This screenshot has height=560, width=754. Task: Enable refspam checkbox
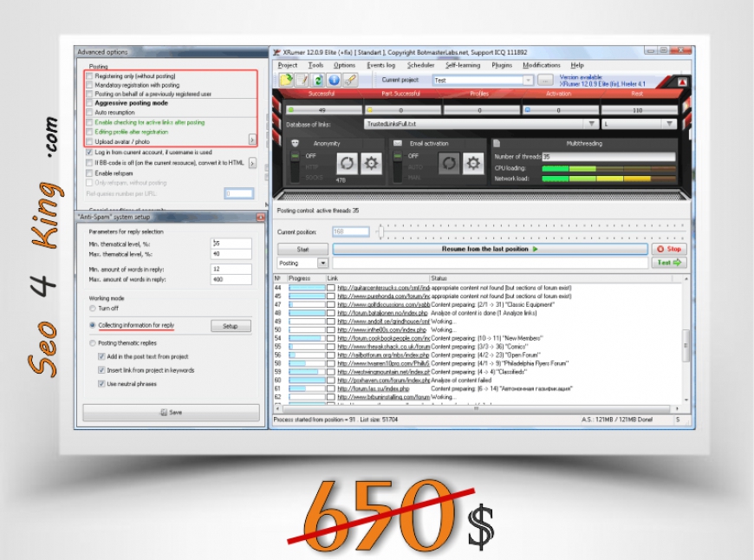tap(89, 173)
